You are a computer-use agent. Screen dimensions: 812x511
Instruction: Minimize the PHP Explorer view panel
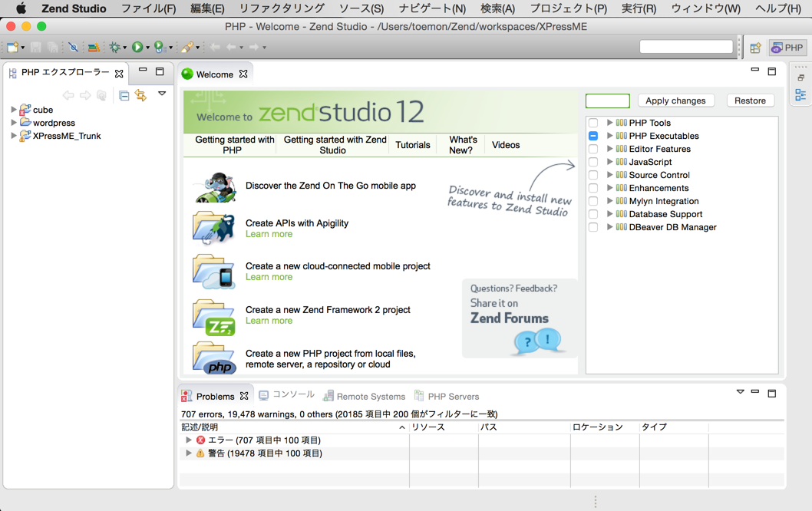coord(143,70)
